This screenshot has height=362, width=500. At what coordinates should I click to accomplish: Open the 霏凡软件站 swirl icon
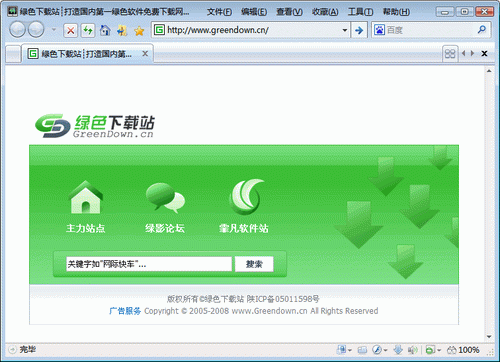[246, 197]
